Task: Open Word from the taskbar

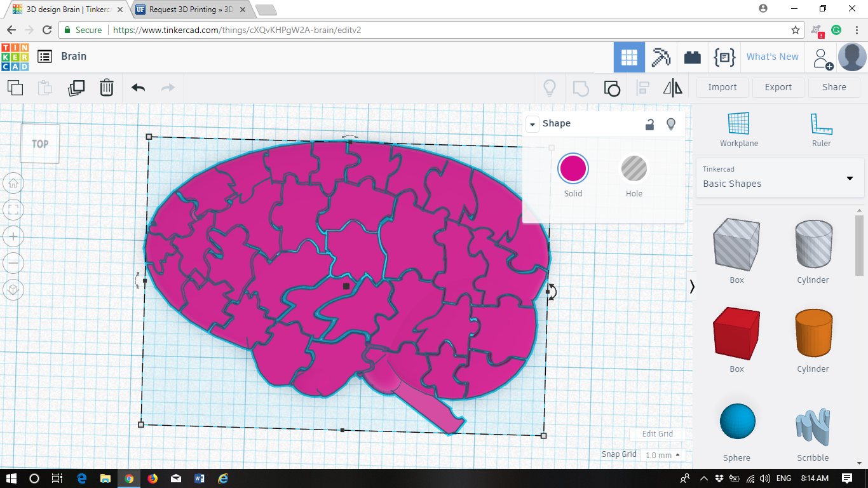Action: [199, 478]
